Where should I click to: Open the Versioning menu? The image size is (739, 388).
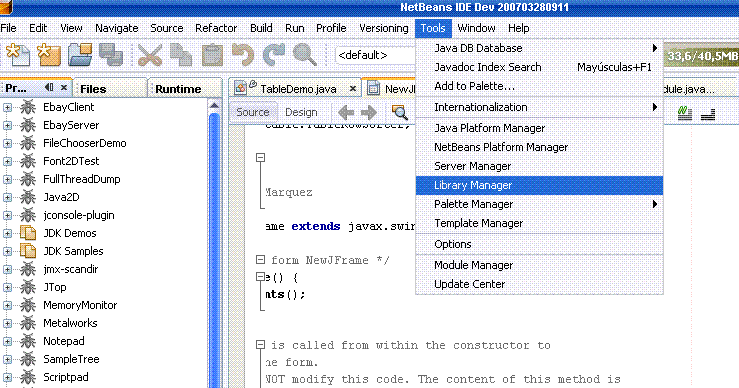(x=384, y=28)
